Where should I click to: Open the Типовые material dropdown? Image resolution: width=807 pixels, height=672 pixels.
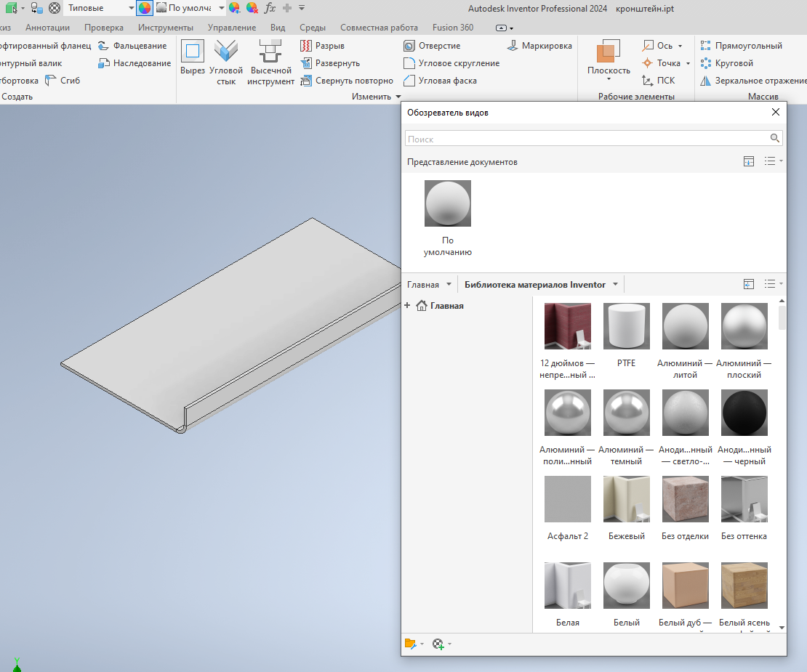[131, 8]
